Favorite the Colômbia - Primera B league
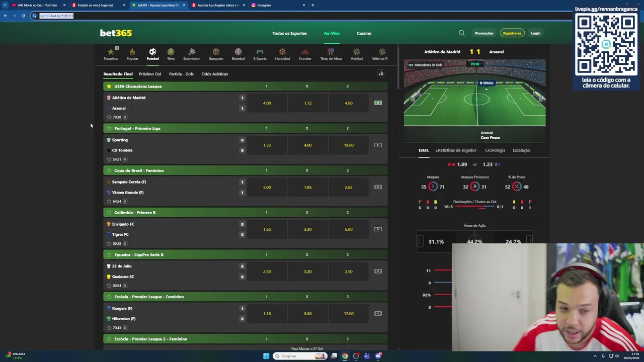Viewport: 644px width, 362px height. pyautogui.click(x=109, y=213)
